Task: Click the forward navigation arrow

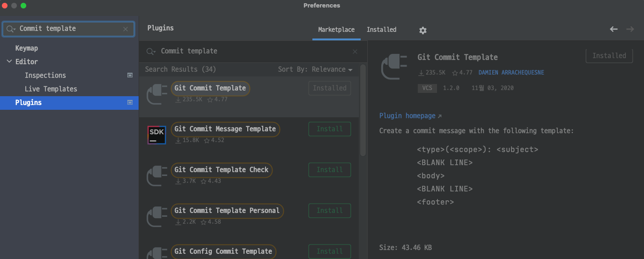Action: (630, 29)
